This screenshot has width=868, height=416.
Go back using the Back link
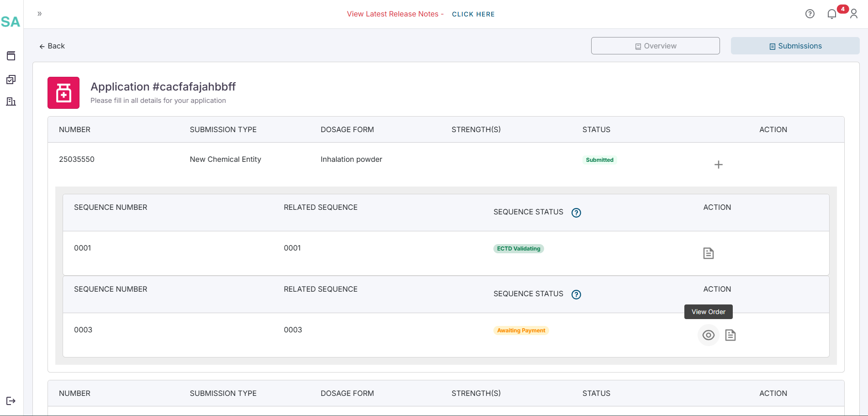pyautogui.click(x=52, y=46)
